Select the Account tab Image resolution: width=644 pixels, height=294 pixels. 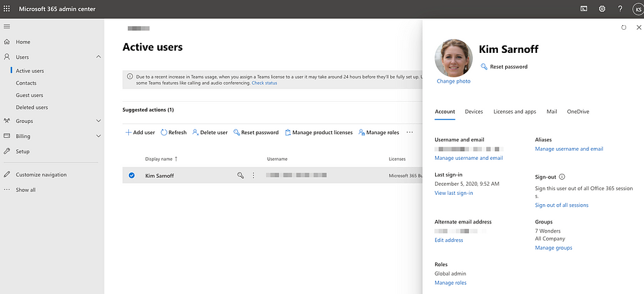coord(445,112)
